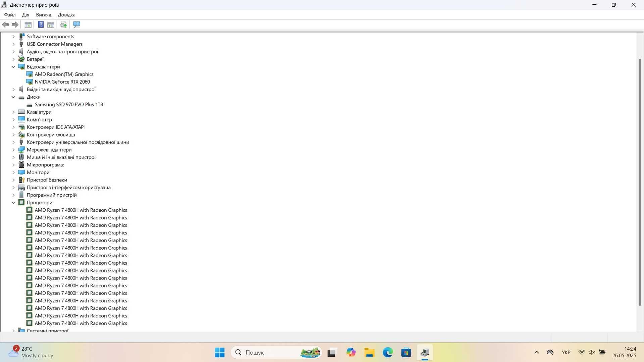Image resolution: width=644 pixels, height=362 pixels.
Task: Click the vertical scrollbar thumb
Action: tap(640, 182)
